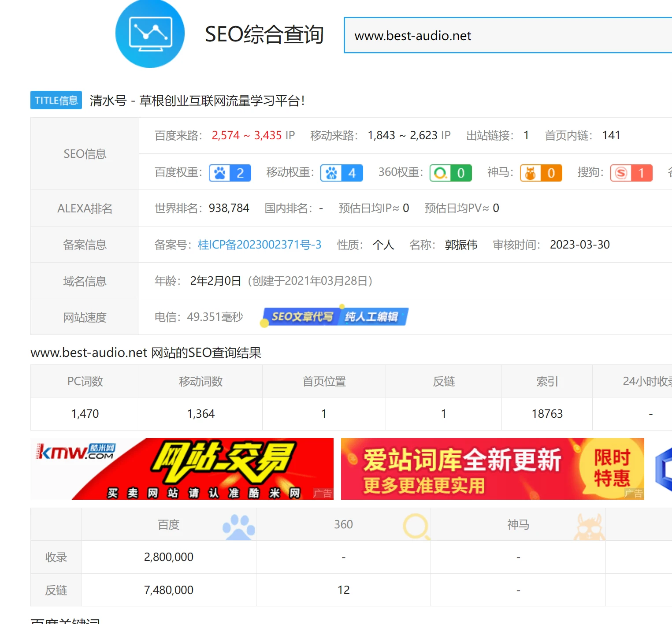The width and height of the screenshot is (672, 624).
Task: Click the SEO综合查询 monitor logo icon
Action: pos(150,34)
